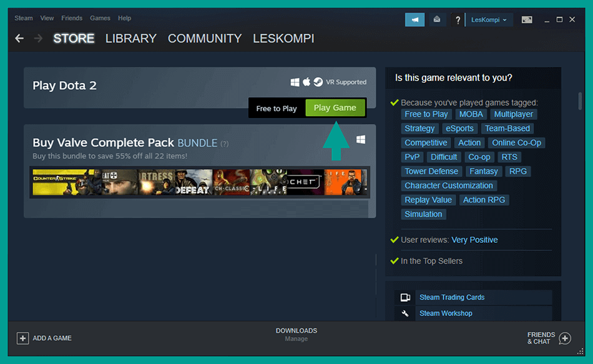
Task: Open the Friends menu
Action: click(72, 18)
